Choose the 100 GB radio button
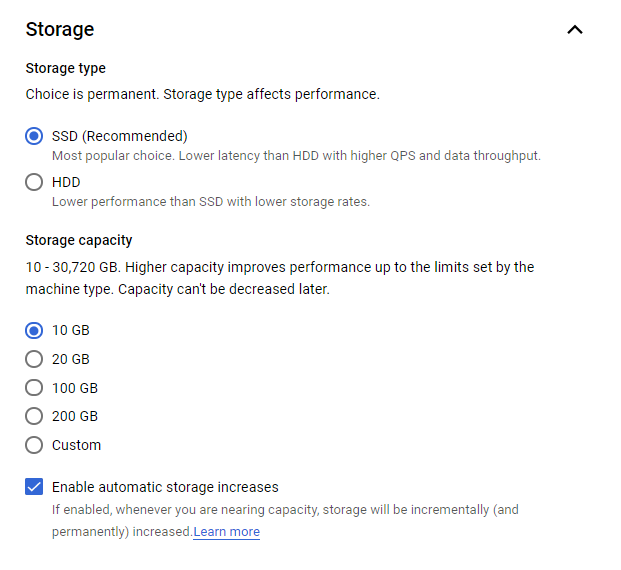621x570 pixels. [x=34, y=388]
